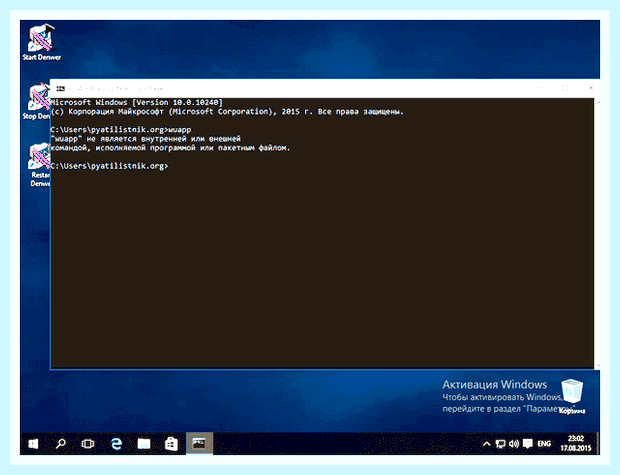Screen dimensions: 620x475
Task: Maximize the Command Prompt window
Action: click(565, 88)
